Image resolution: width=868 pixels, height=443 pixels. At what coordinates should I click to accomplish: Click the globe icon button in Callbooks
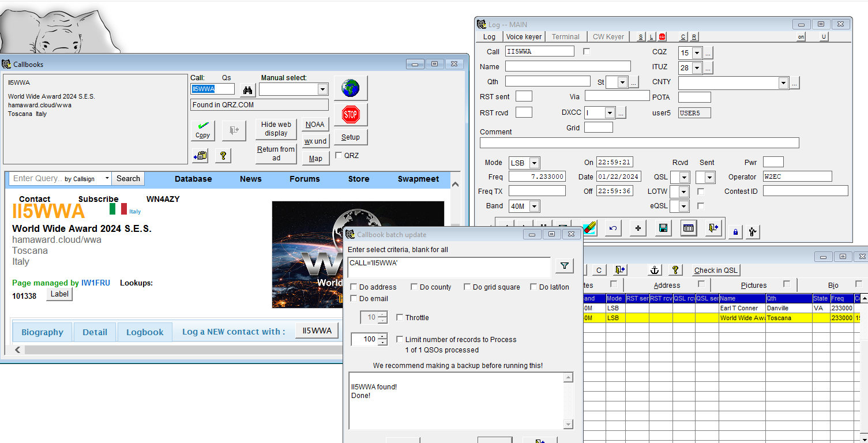350,88
